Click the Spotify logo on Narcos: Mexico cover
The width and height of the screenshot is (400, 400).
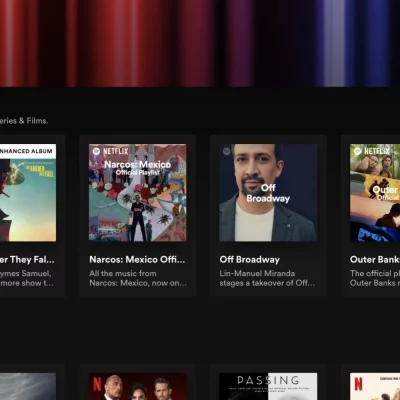tap(96, 151)
